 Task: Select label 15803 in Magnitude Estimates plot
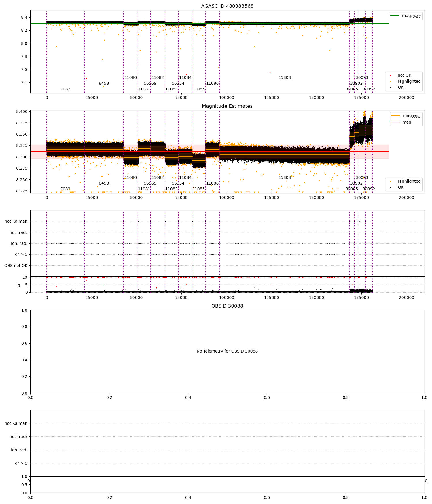click(x=285, y=177)
